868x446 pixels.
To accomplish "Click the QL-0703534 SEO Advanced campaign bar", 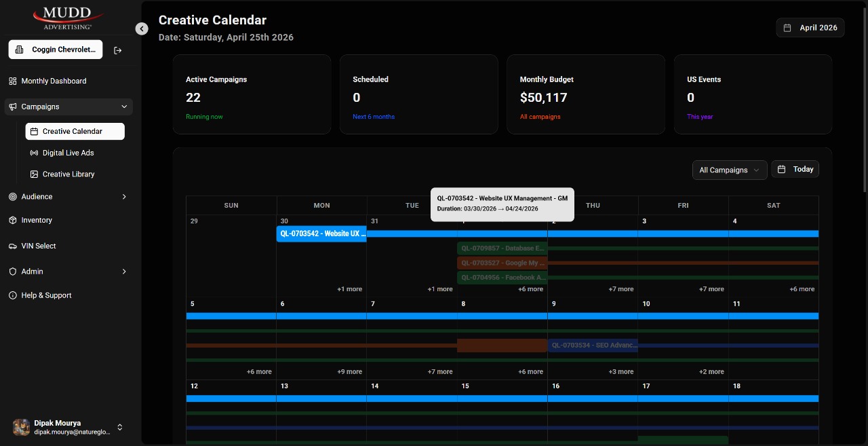I will tap(593, 346).
